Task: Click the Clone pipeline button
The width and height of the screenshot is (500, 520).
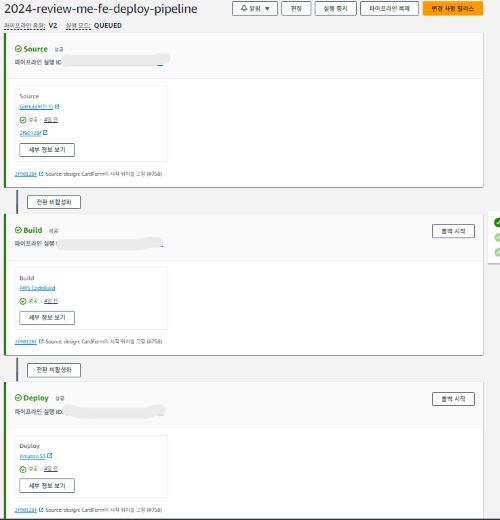Action: click(389, 8)
